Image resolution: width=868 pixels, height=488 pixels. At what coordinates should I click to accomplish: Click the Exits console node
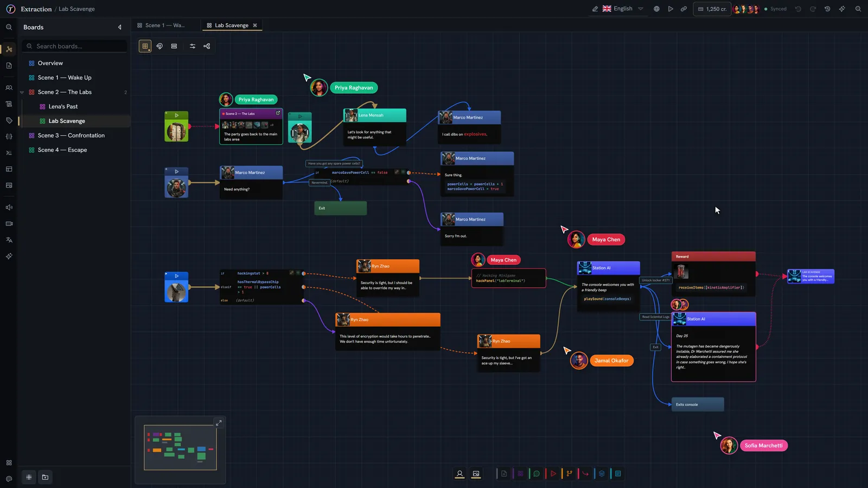pyautogui.click(x=698, y=404)
